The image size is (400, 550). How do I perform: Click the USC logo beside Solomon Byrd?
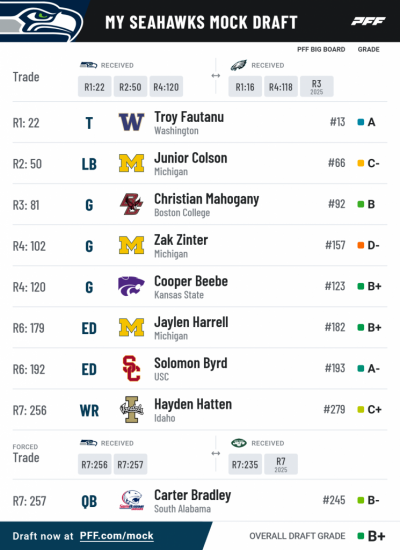pos(131,368)
